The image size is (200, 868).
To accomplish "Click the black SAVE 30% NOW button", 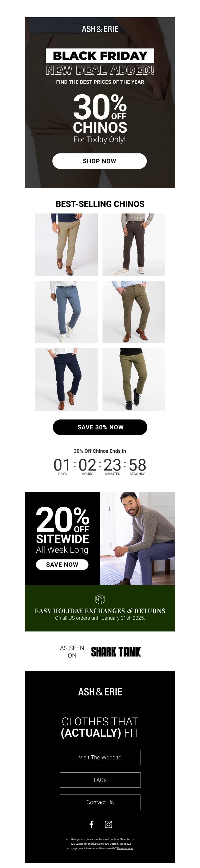I will click(100, 427).
